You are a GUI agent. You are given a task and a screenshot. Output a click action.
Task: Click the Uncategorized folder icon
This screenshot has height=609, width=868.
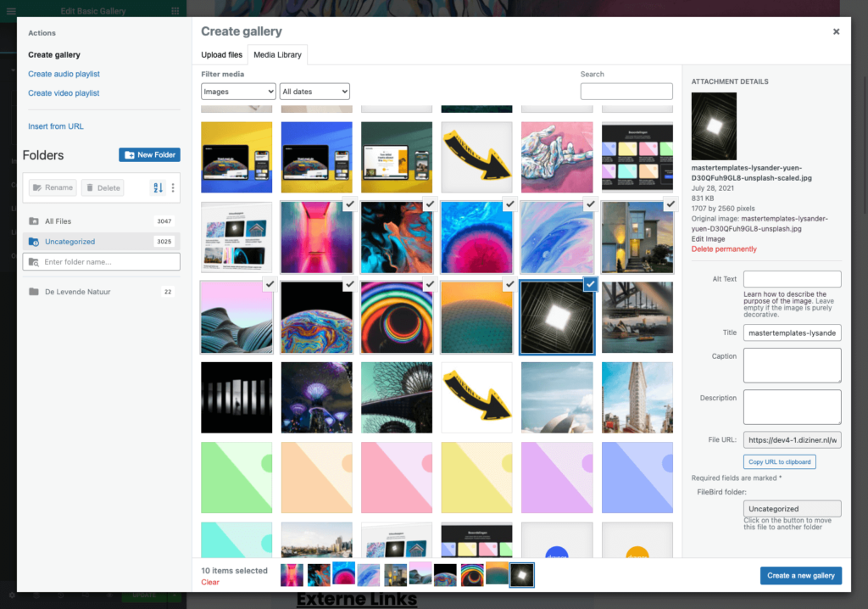(34, 242)
